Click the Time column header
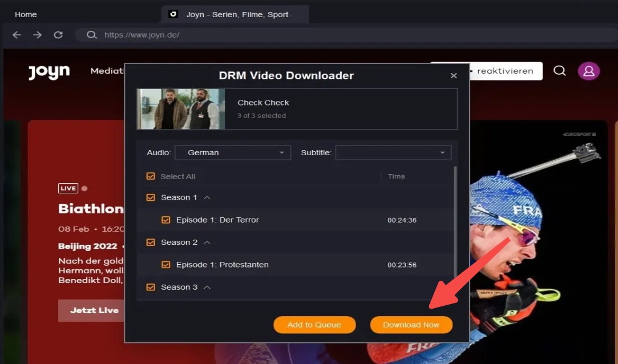This screenshot has width=618, height=364. pyautogui.click(x=396, y=176)
